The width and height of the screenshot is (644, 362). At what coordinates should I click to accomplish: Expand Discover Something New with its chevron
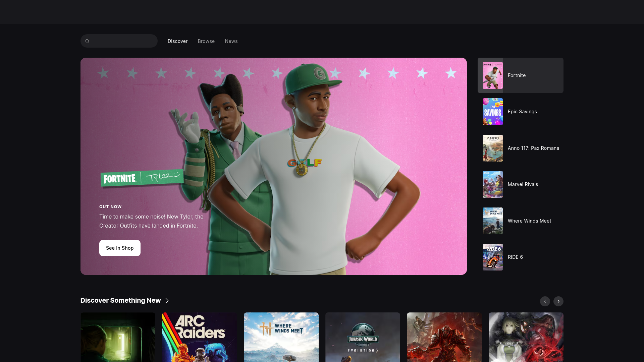167,301
